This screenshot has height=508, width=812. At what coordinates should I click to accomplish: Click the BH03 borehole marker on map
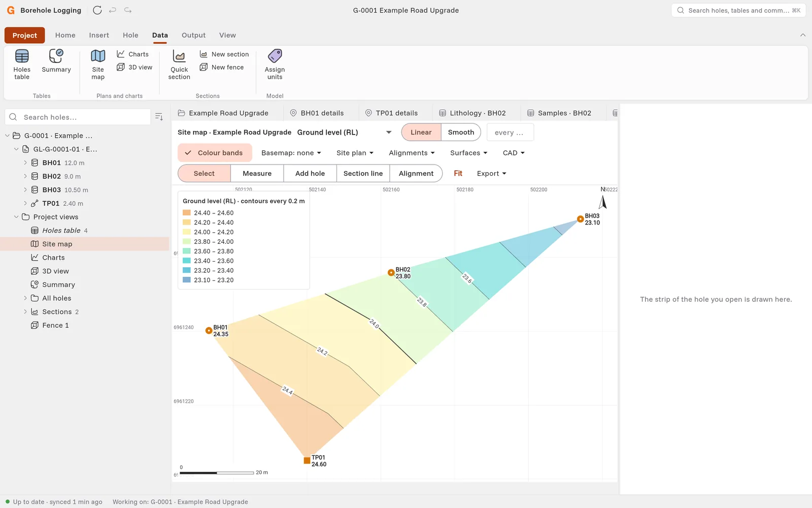[580, 219]
